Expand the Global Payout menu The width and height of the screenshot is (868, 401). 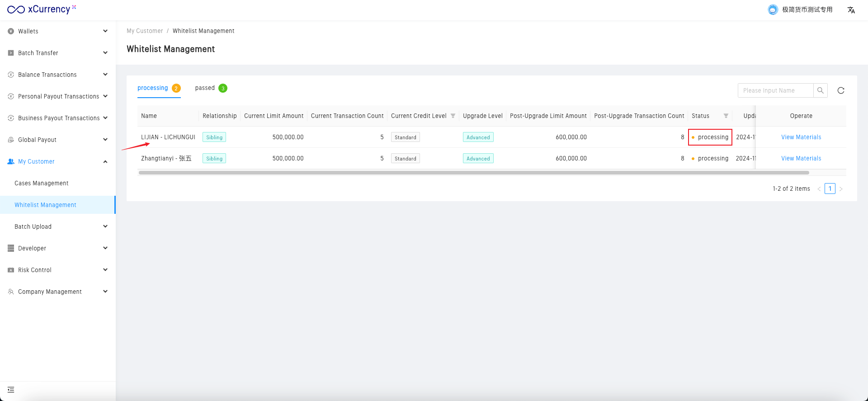[x=105, y=140]
